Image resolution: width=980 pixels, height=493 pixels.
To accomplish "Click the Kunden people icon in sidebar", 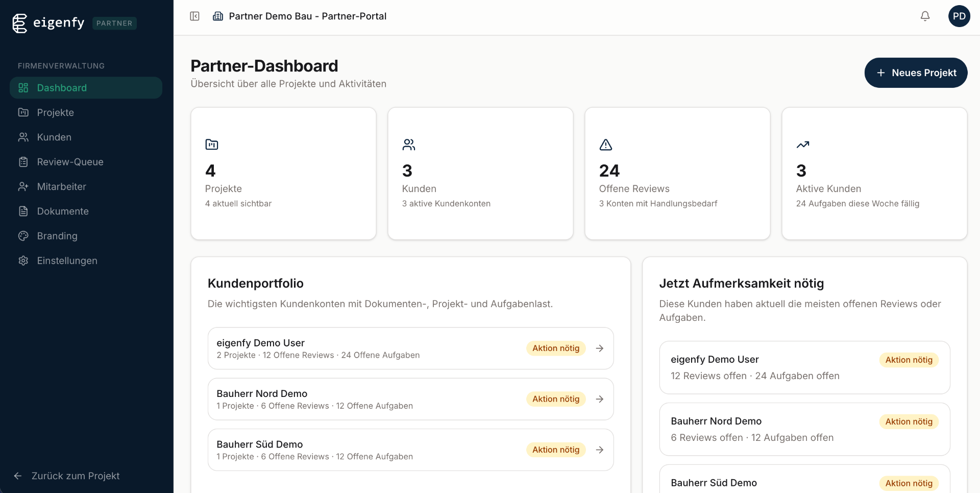I will click(23, 137).
